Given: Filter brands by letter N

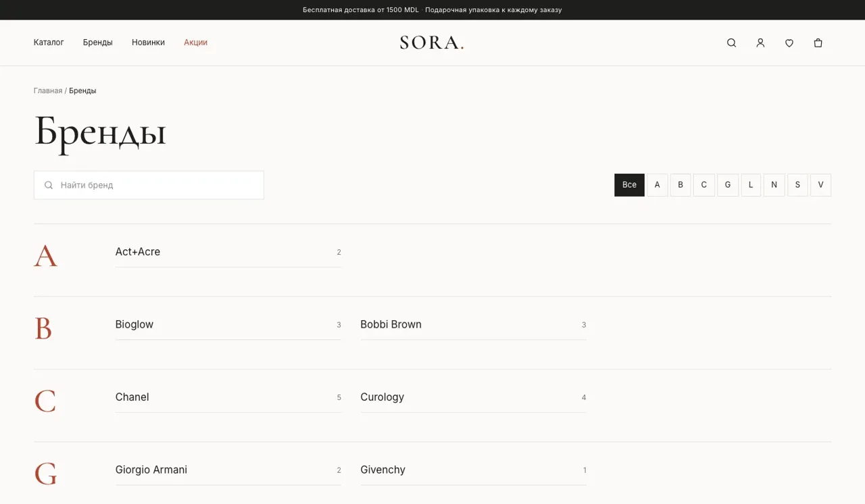Looking at the screenshot, I should (774, 185).
